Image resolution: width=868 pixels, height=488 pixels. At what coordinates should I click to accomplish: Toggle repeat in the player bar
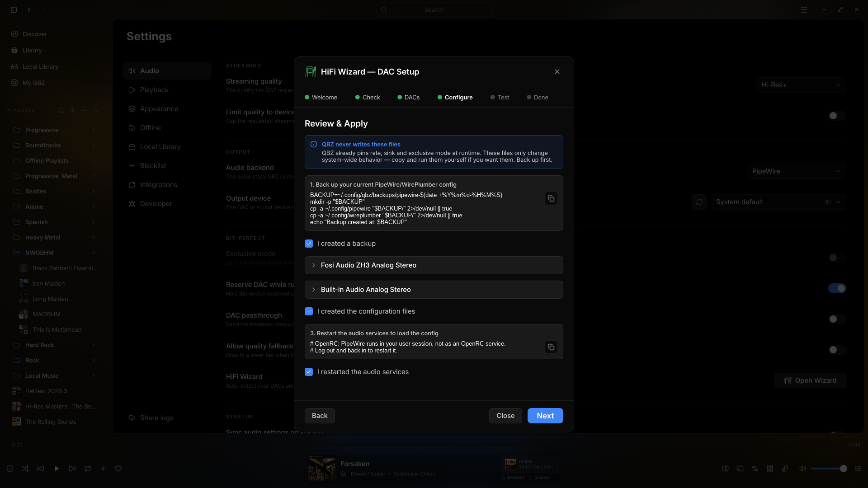click(x=88, y=469)
